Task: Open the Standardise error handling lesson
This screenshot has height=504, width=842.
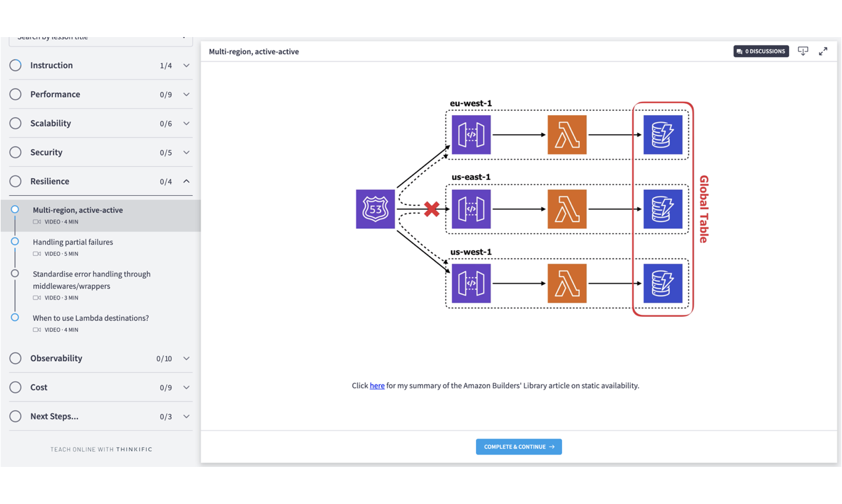Action: coord(91,280)
